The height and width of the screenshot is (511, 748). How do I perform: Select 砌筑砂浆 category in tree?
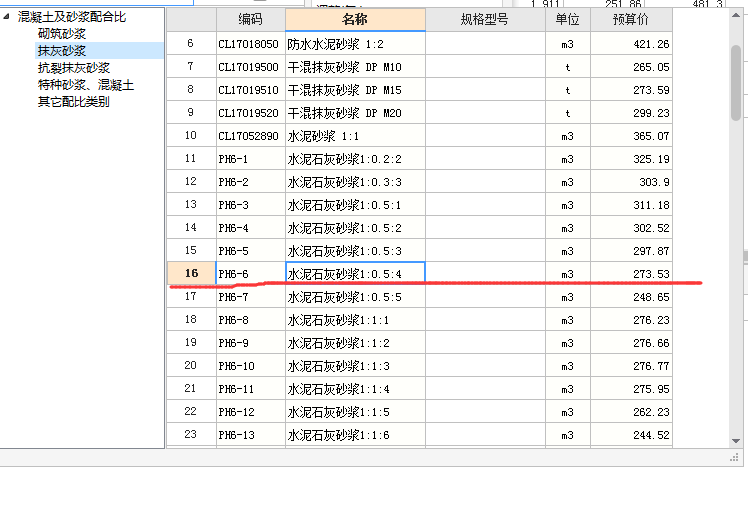62,34
